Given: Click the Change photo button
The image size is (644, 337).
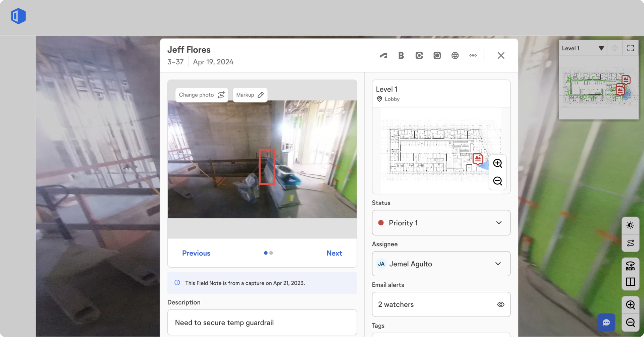Looking at the screenshot, I should [201, 95].
